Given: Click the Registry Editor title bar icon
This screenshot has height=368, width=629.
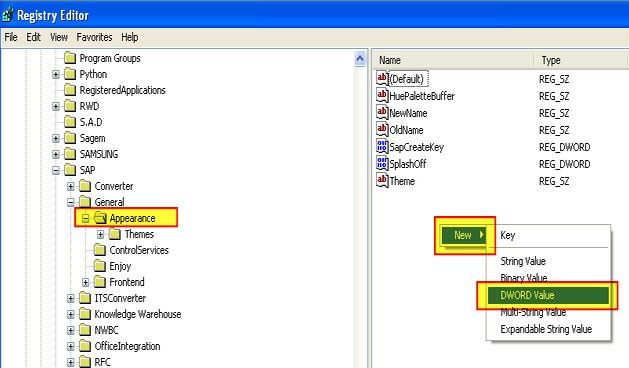Looking at the screenshot, I should click(7, 15).
